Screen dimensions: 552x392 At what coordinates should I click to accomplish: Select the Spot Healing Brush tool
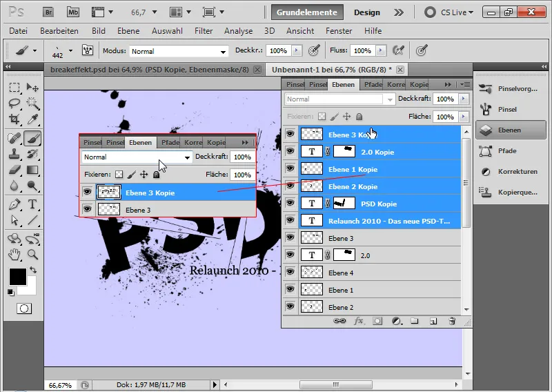point(14,138)
